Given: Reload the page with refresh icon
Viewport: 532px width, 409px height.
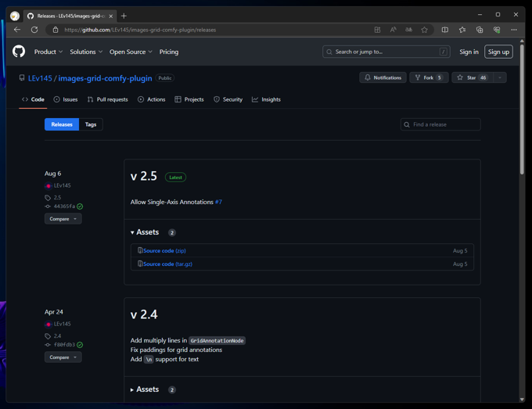Looking at the screenshot, I should point(34,30).
